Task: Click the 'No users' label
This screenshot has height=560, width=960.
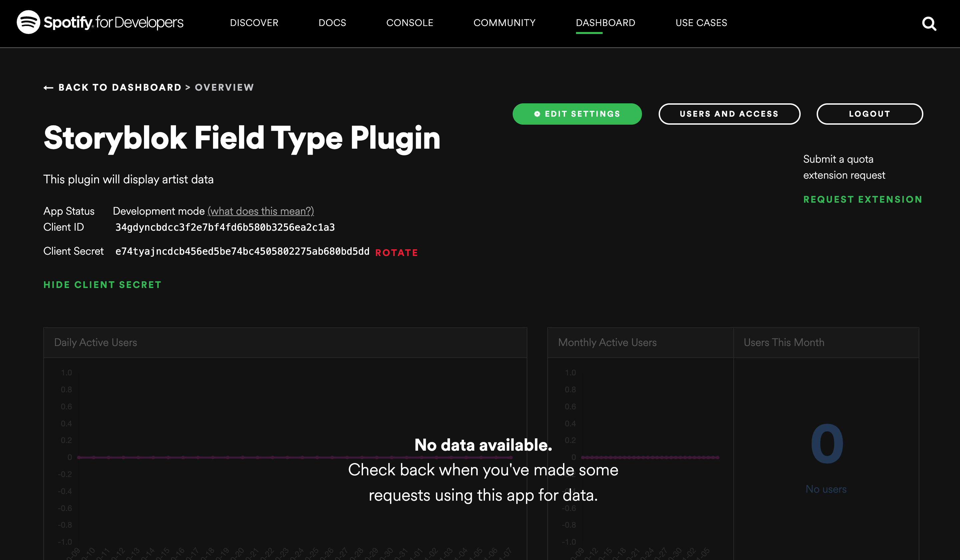Action: click(826, 489)
